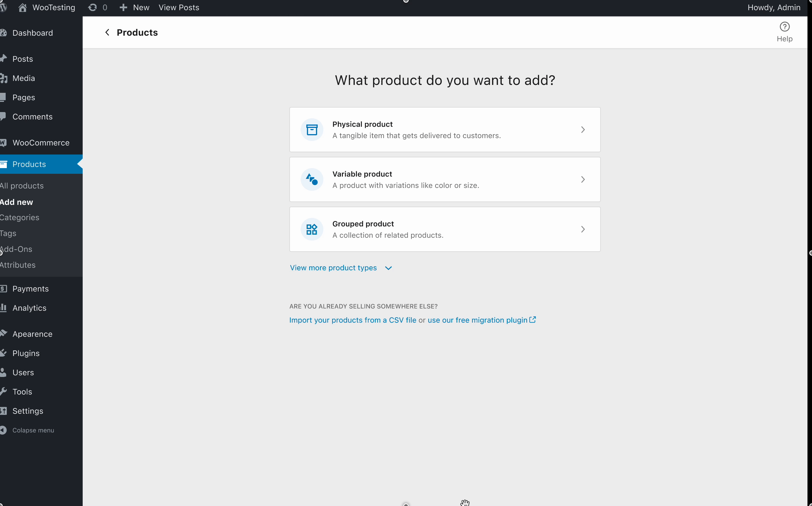Image resolution: width=812 pixels, height=506 pixels.
Task: Open Payments via its sidebar icon
Action: (3, 289)
